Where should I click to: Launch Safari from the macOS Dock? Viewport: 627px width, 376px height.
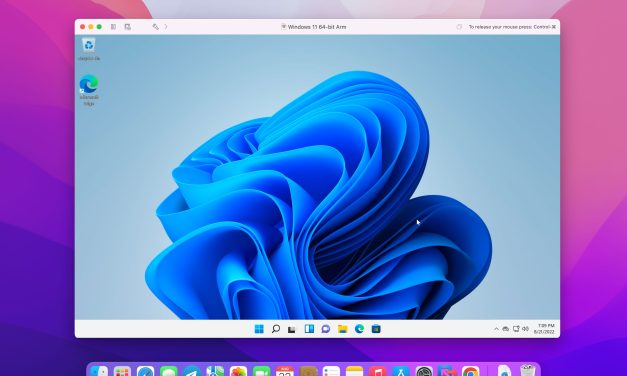[x=145, y=371]
